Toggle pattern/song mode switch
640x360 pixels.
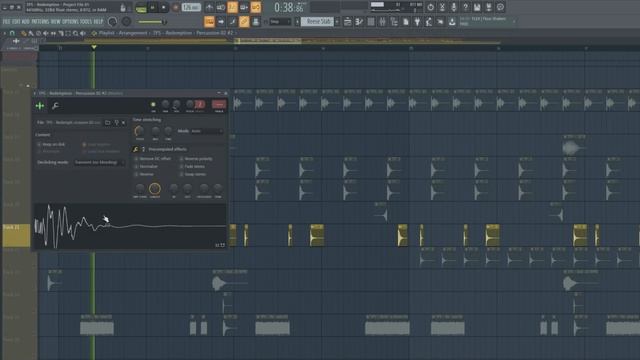coord(141,7)
